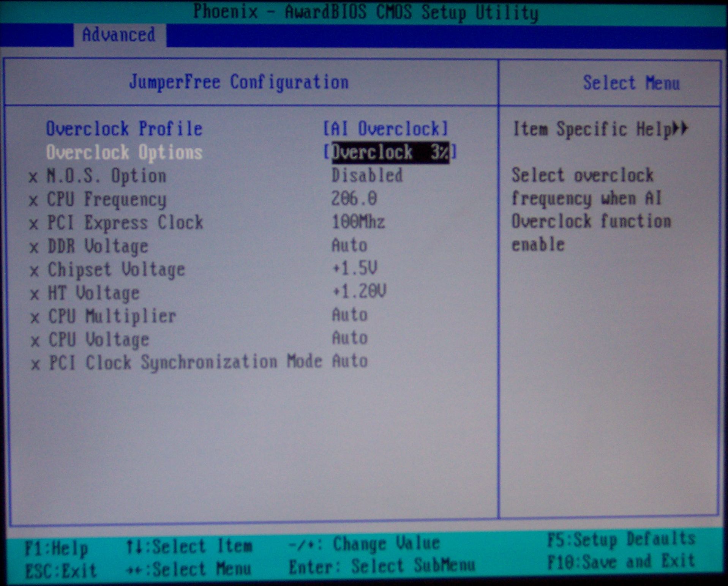Screen dimensions: 728x586
Task: Click the x marker beside HT Voltage
Action: (35, 295)
